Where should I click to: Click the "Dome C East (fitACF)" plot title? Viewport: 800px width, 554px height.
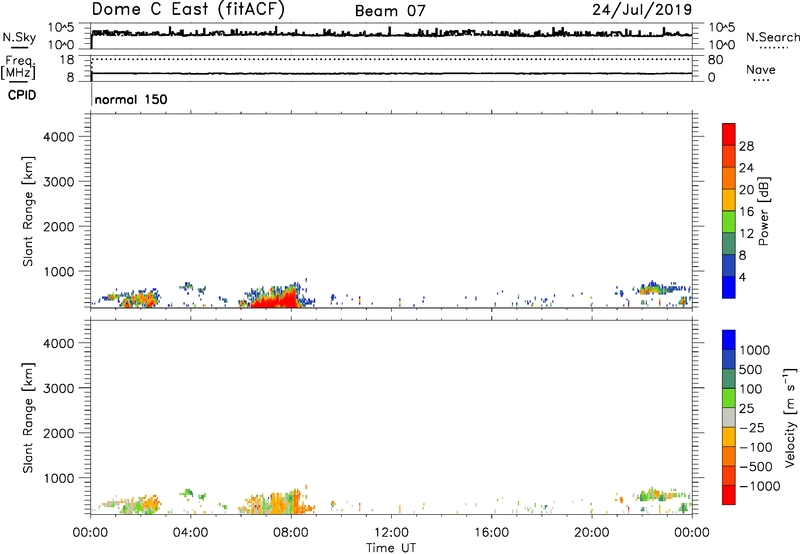(188, 9)
